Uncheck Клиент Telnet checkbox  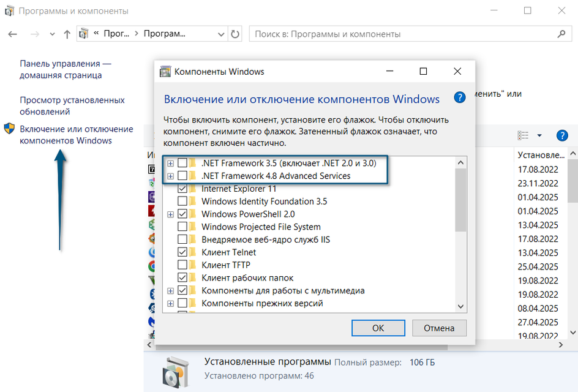tap(182, 252)
